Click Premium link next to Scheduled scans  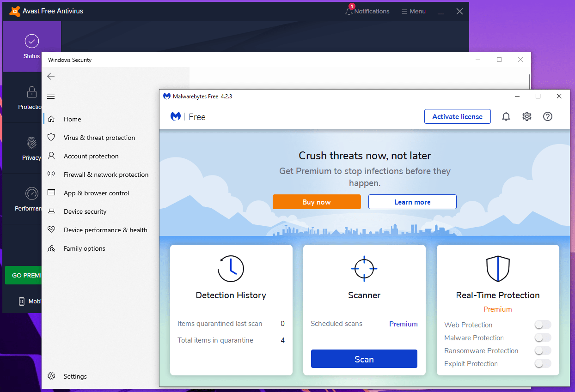pyautogui.click(x=404, y=324)
